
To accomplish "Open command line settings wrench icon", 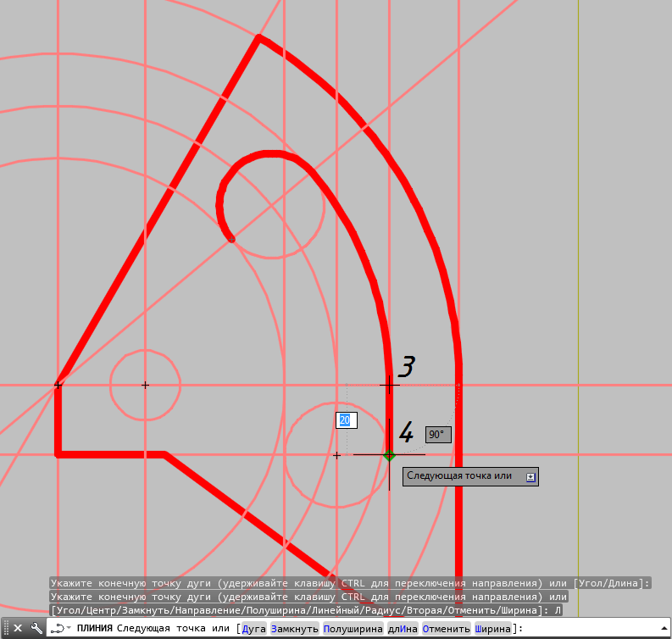I will click(x=36, y=628).
